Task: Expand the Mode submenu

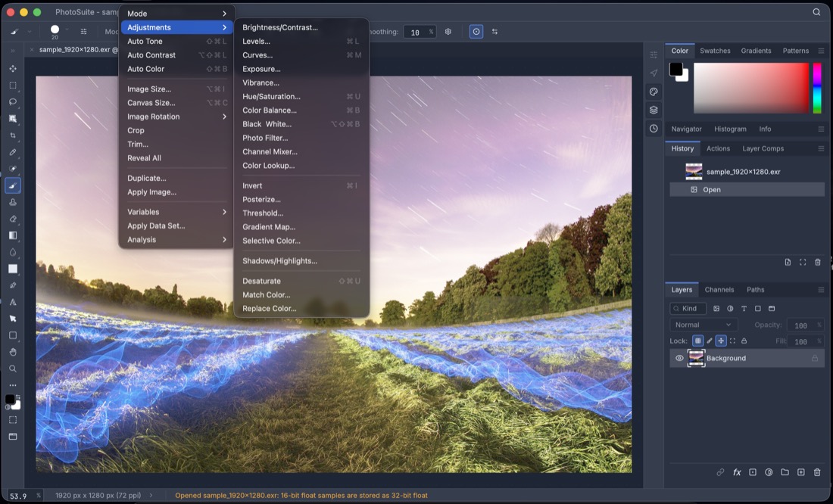Action: [177, 14]
